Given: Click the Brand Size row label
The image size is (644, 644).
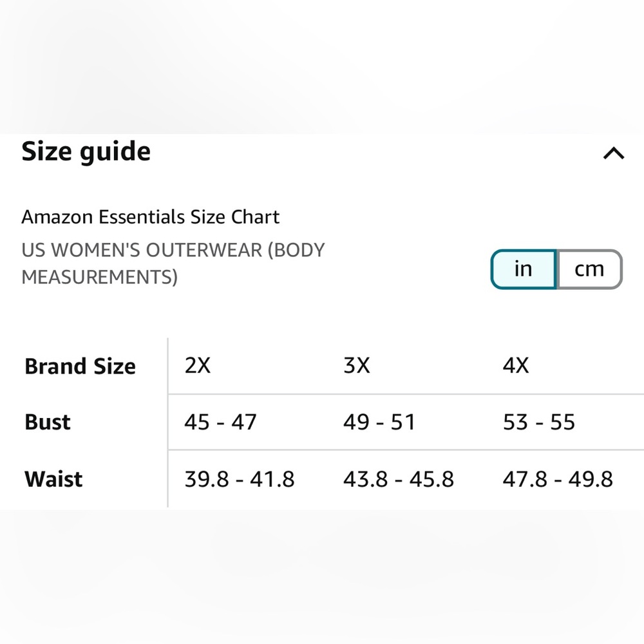Looking at the screenshot, I should point(80,366).
